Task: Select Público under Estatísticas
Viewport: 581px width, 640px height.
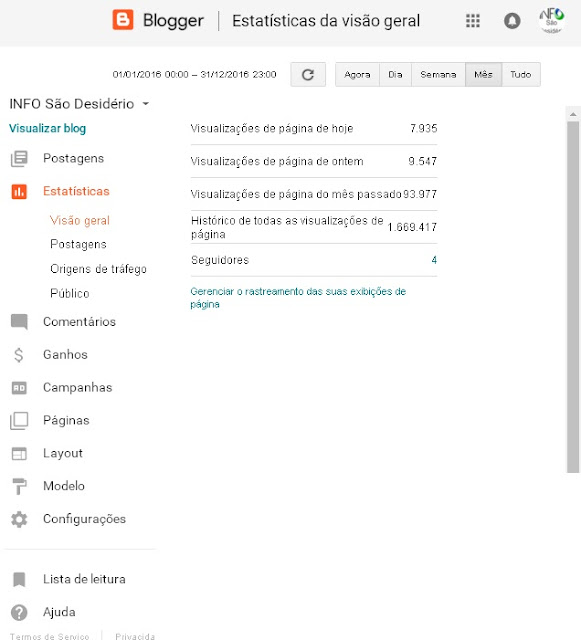Action: pyautogui.click(x=70, y=293)
